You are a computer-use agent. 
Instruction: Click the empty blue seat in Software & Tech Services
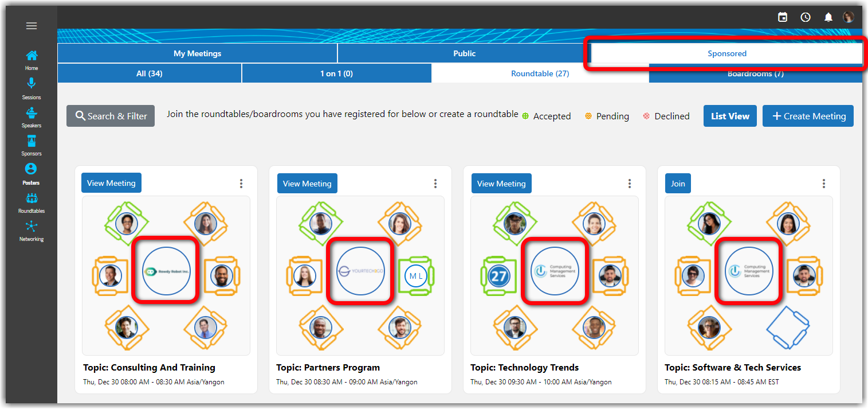coord(788,328)
